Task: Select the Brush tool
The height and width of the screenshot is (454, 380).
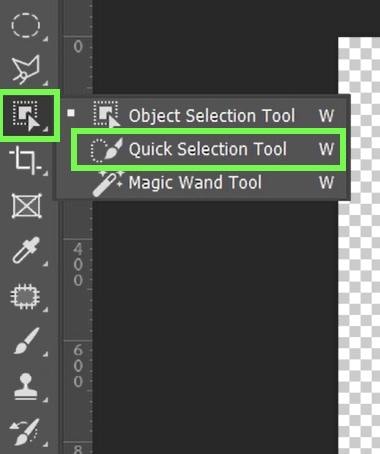Action: (x=26, y=341)
